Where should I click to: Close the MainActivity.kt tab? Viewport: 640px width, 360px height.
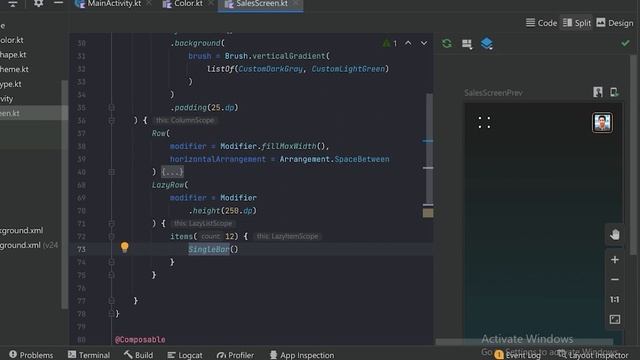149,4
